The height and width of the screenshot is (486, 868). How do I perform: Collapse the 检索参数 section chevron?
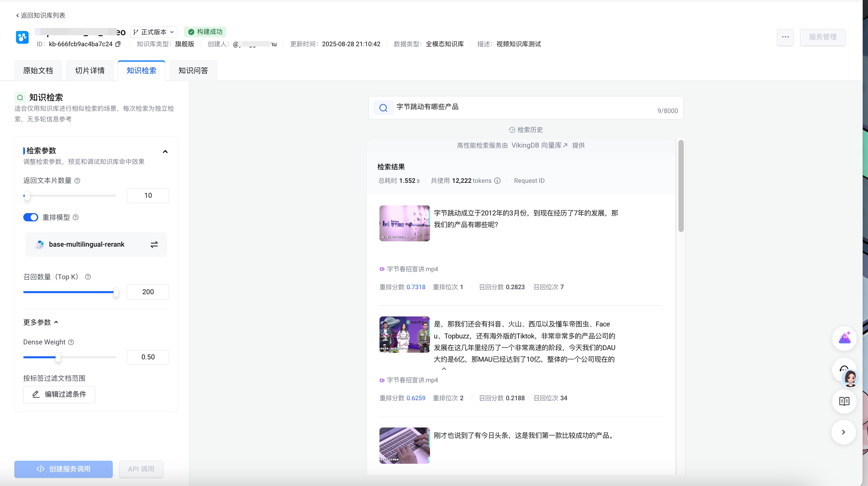pos(165,152)
